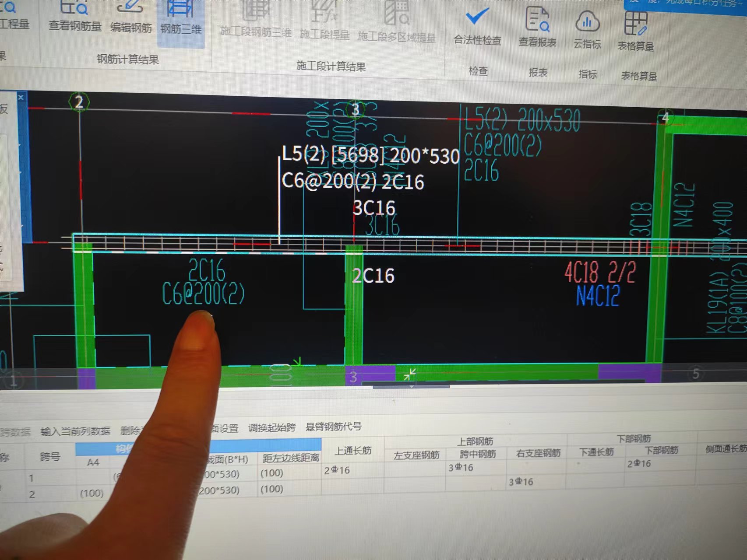Click the blue N4C12 annotation
Screen dimensions: 747x560
[598, 296]
